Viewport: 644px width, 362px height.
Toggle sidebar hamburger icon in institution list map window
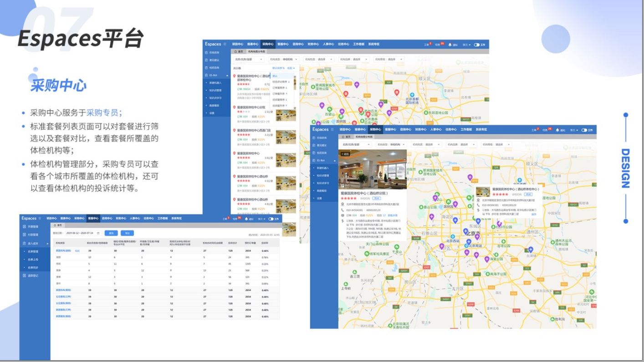pos(225,44)
